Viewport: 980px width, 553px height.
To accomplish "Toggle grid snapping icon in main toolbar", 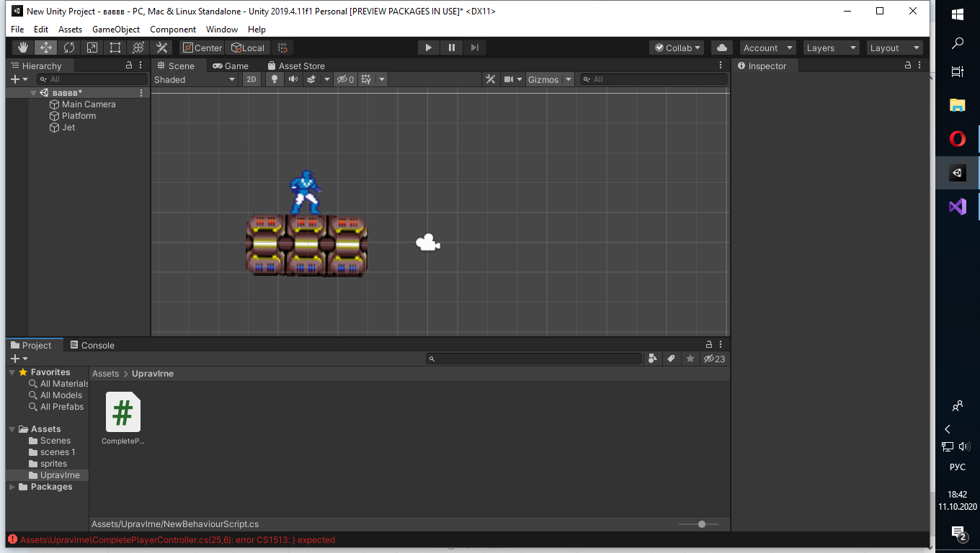I will pos(282,48).
